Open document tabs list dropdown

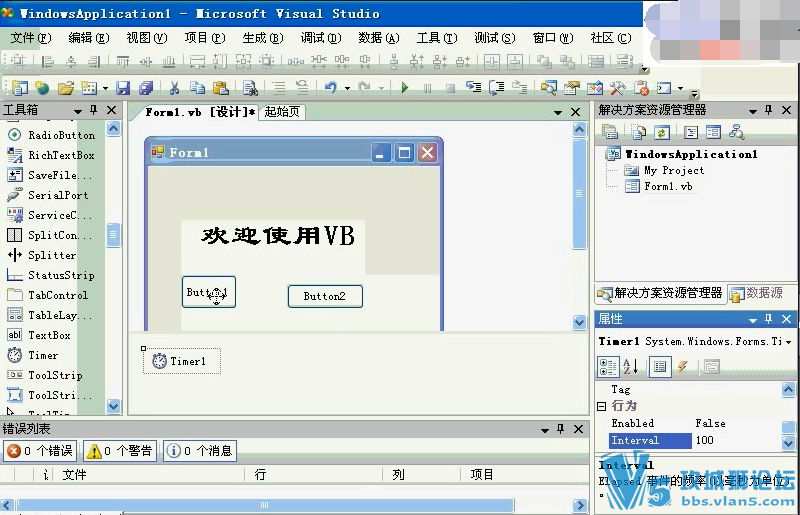click(x=558, y=112)
